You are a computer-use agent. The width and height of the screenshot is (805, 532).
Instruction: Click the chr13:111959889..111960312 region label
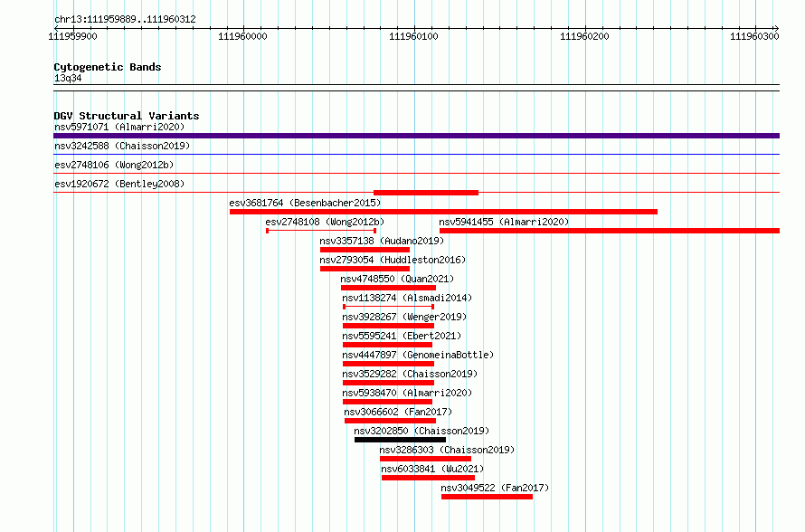click(x=125, y=20)
